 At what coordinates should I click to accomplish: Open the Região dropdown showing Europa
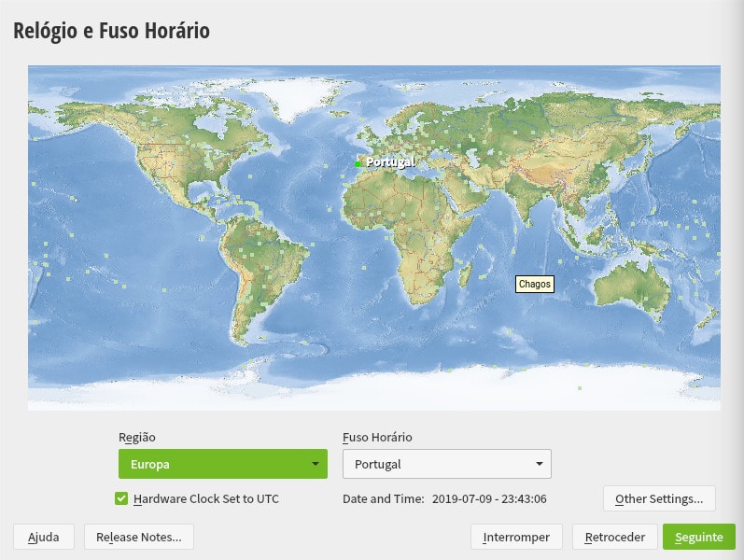[x=222, y=464]
